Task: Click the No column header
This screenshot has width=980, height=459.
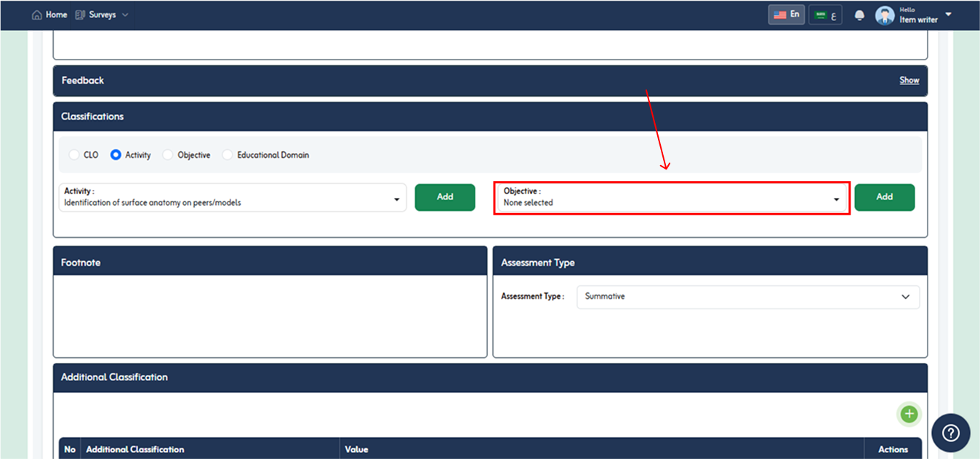Action: [70, 449]
